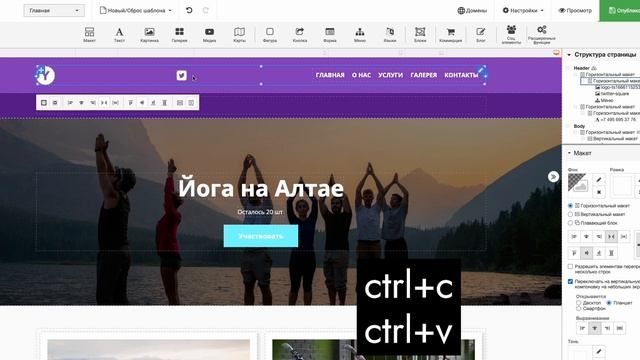The height and width of the screenshot is (360, 640).
Task: Open the Настройки settings dropdown
Action: point(523,11)
